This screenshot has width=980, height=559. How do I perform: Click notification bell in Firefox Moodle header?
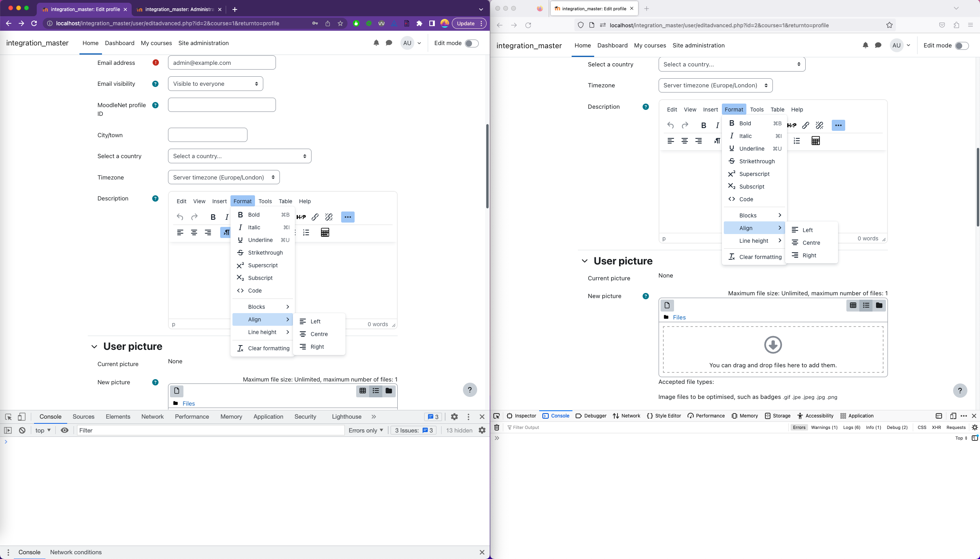pyautogui.click(x=865, y=45)
